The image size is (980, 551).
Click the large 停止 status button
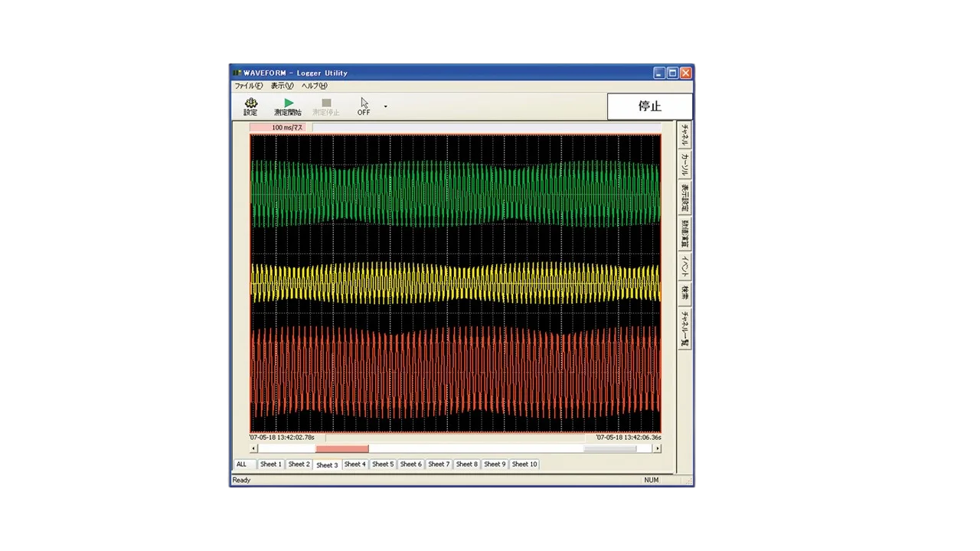[649, 106]
